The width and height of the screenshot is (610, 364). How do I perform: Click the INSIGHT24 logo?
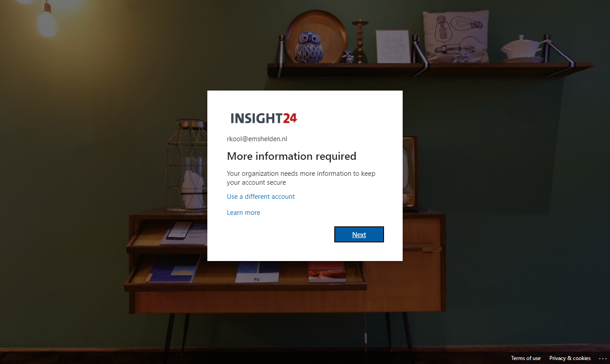coord(264,118)
